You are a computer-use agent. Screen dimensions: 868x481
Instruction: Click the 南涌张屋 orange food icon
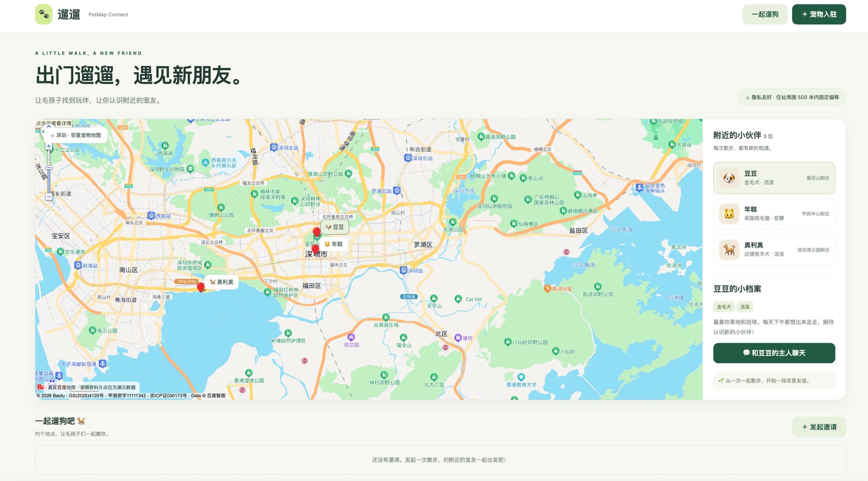pyautogui.click(x=547, y=288)
